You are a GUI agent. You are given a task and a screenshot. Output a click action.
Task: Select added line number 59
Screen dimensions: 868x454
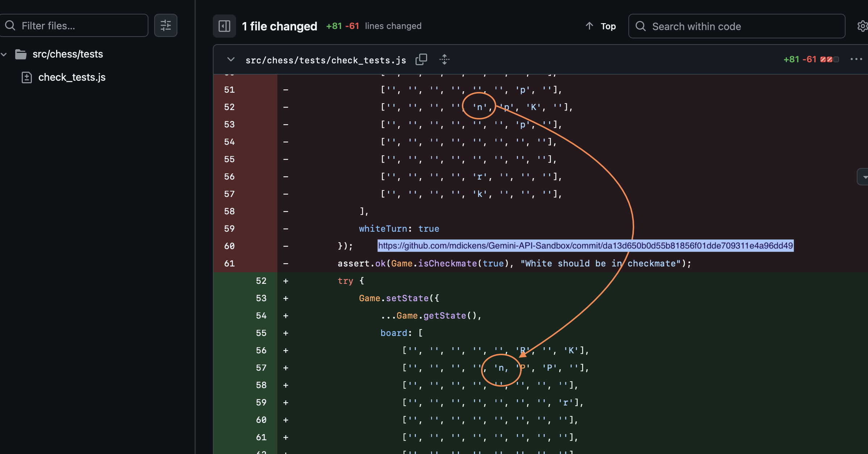[x=261, y=403]
